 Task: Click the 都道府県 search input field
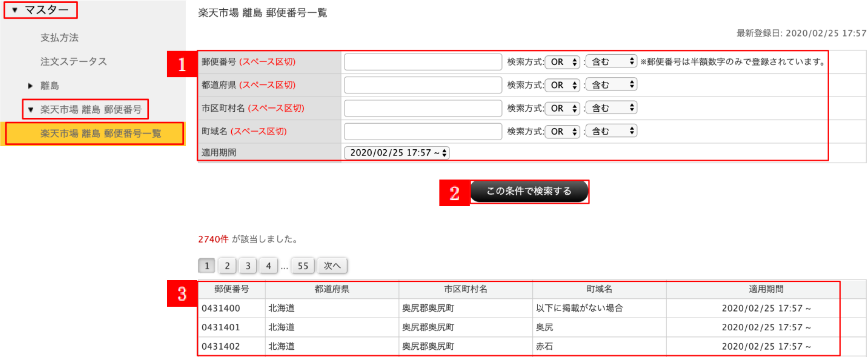423,85
